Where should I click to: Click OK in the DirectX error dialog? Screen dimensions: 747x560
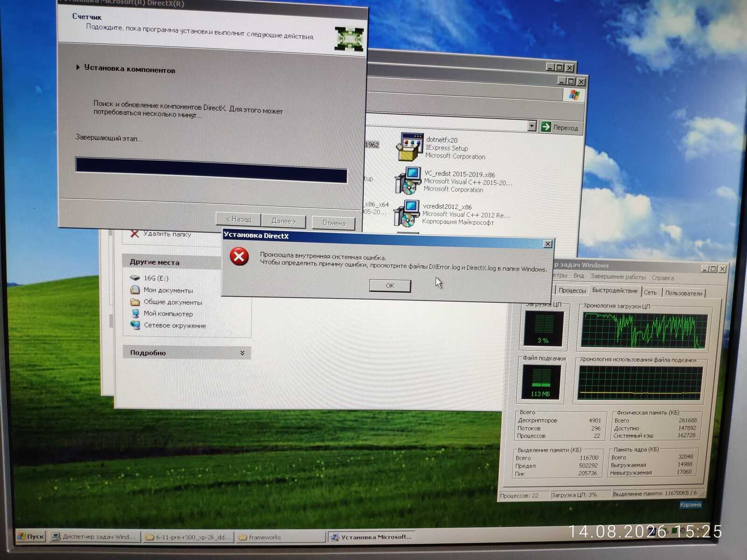coord(390,286)
